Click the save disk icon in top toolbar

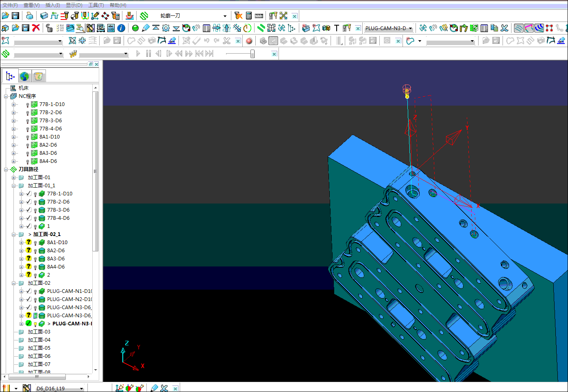click(x=15, y=15)
